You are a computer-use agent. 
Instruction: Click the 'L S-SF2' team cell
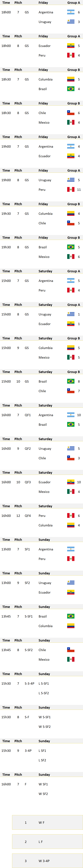coord(44,693)
